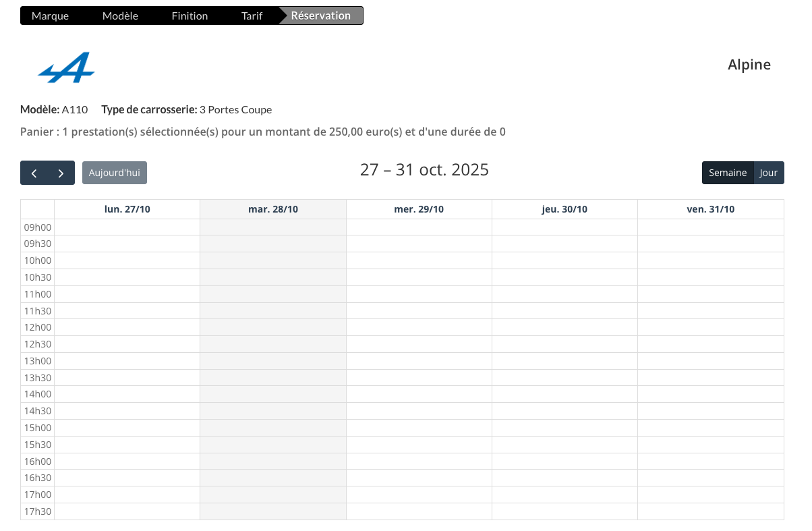Click the Aujourd'hui button
The height and width of the screenshot is (531, 812).
(x=115, y=173)
